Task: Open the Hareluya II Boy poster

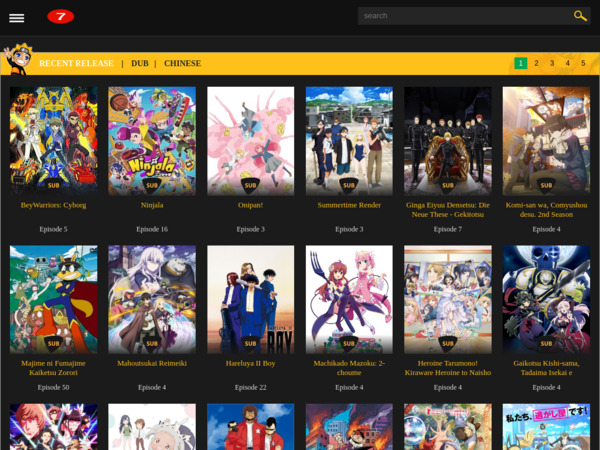Action: [251, 299]
